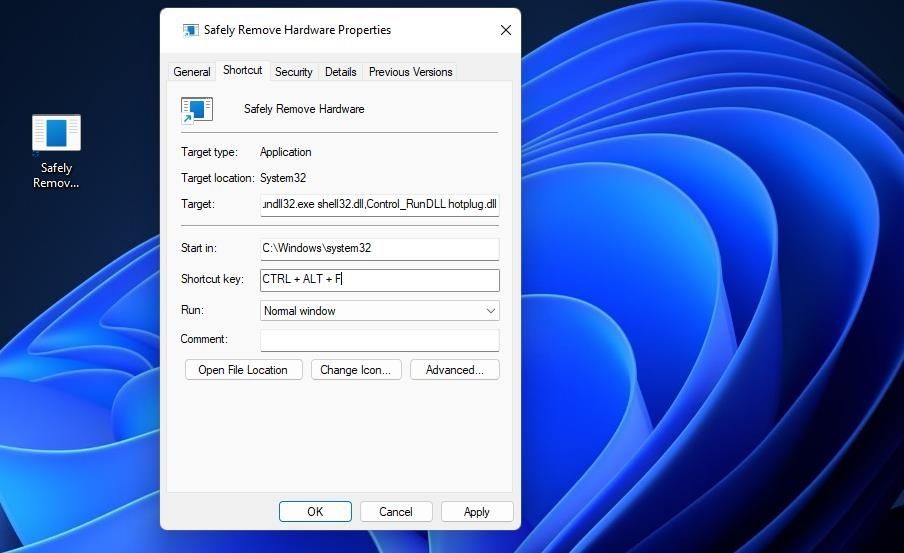Click the Apply button
This screenshot has height=553, width=904.
(477, 511)
